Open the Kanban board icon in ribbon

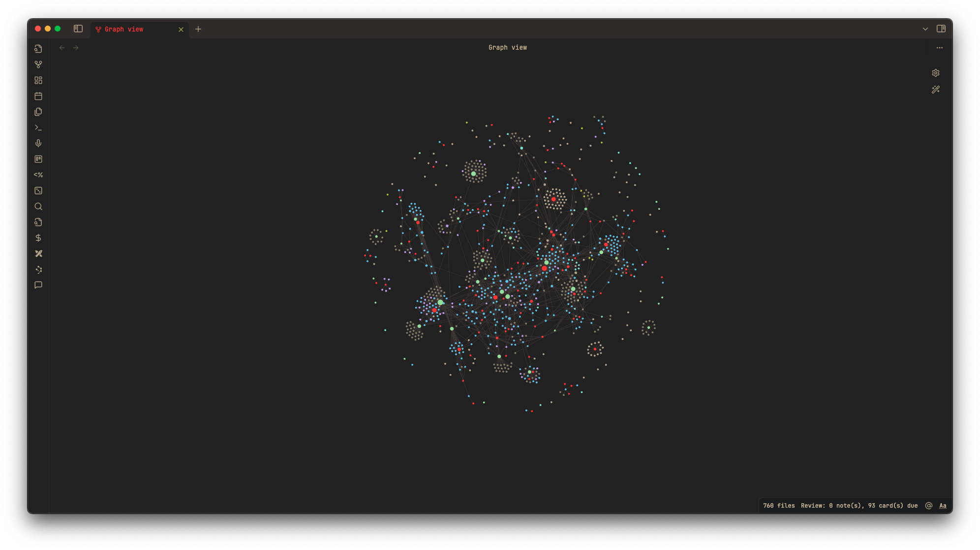[x=38, y=159]
